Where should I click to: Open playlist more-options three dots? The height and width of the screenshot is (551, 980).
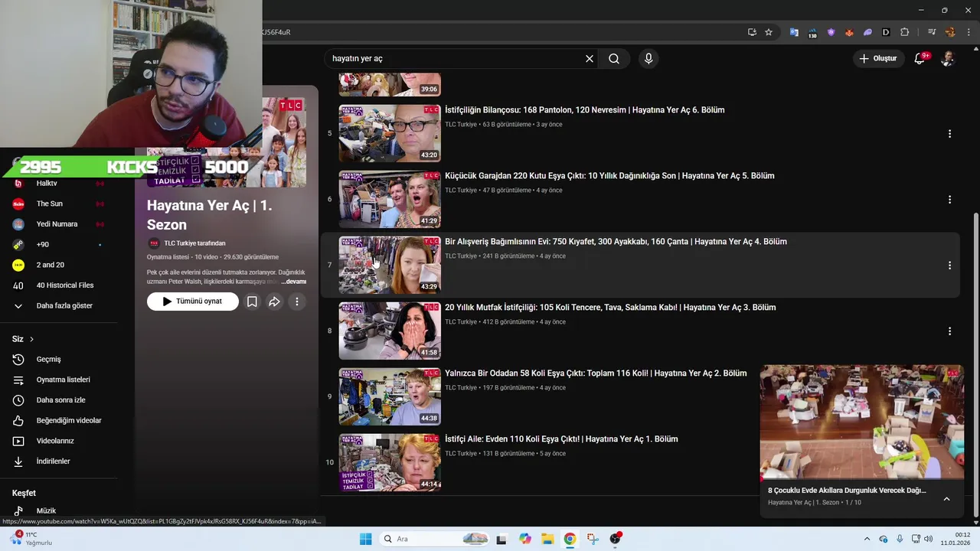tap(296, 302)
